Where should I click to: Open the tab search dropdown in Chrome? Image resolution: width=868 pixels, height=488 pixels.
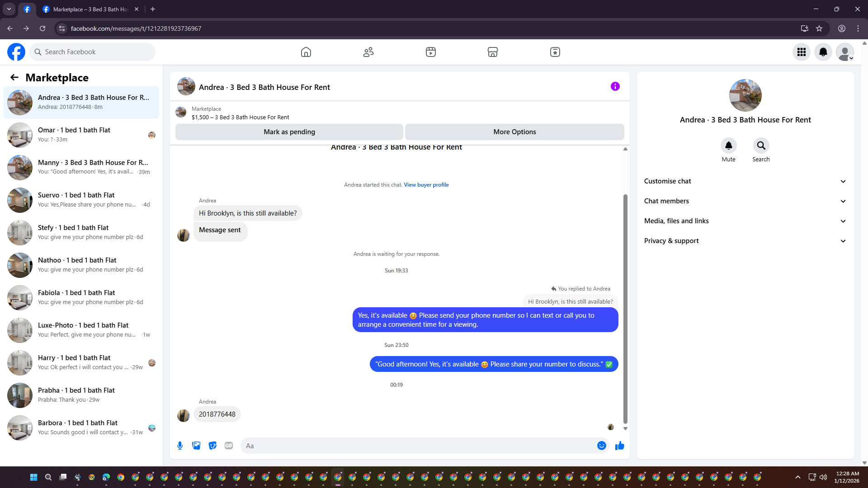pyautogui.click(x=9, y=9)
